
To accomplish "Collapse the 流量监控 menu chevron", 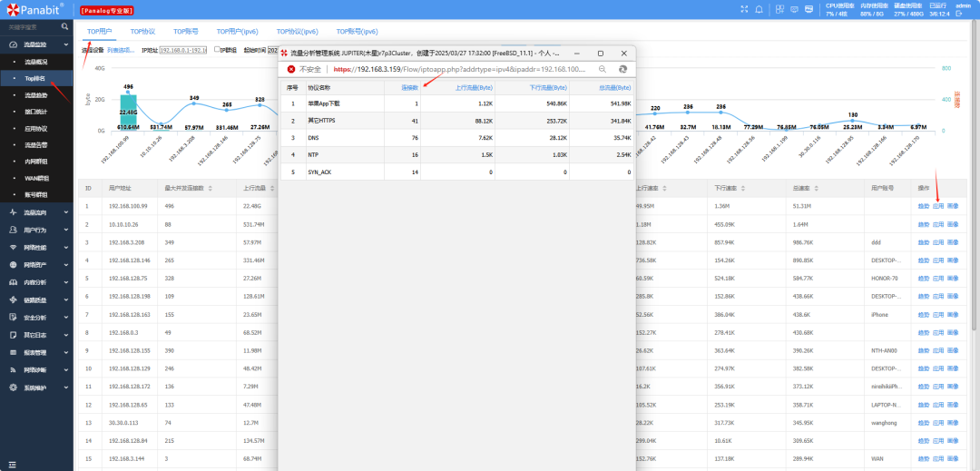I will (66, 45).
